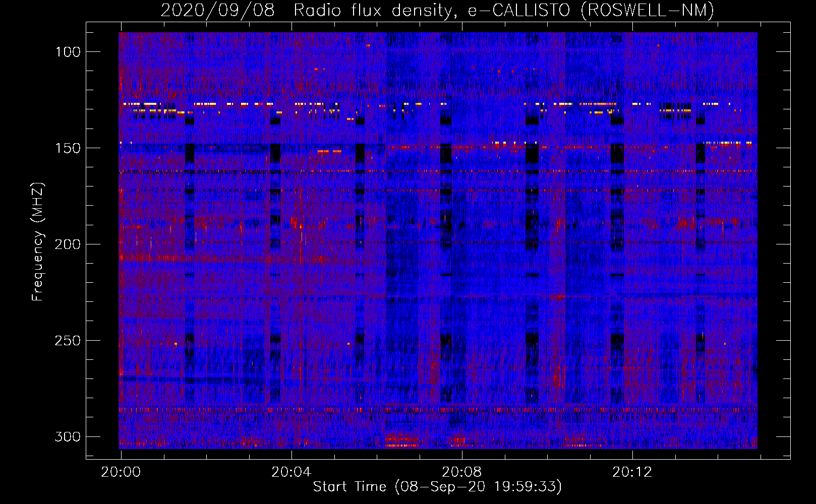This screenshot has height=504, width=816.
Task: Select the 250 frequency tick label
Action: (x=68, y=341)
